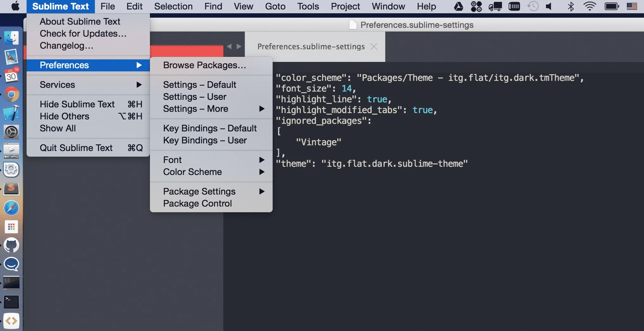
Task: Click the Bluetooth icon in menu bar
Action: [x=571, y=6]
